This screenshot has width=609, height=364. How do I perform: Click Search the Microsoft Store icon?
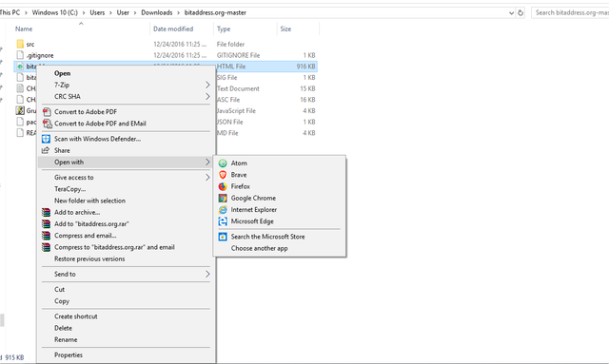pos(223,237)
